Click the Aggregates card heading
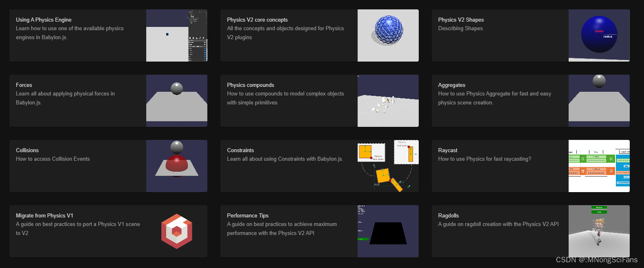 click(451, 85)
